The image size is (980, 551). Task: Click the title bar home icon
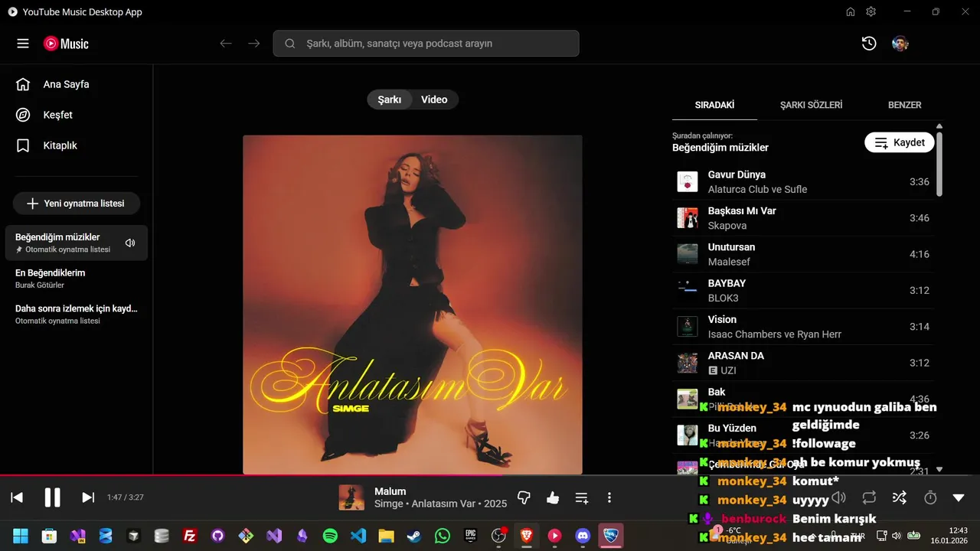[851, 11]
